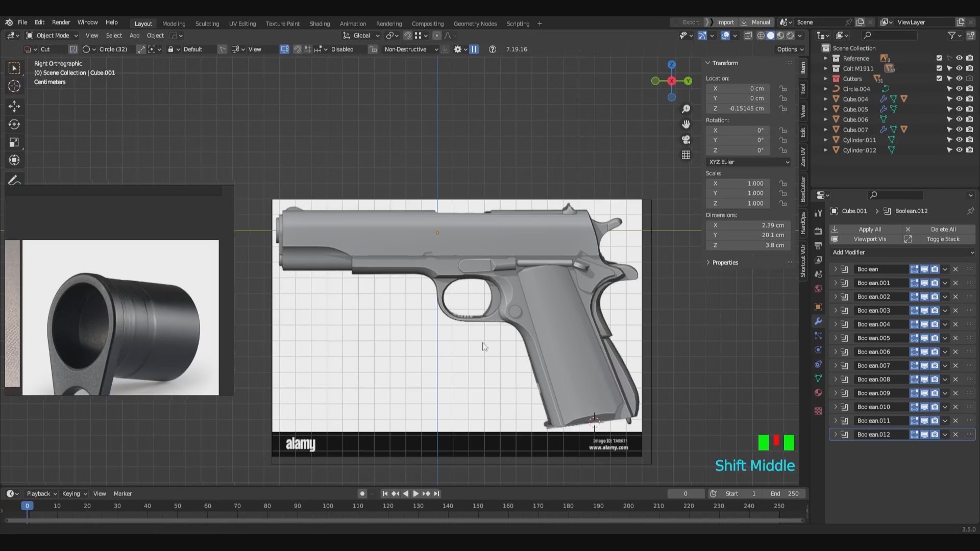
Task: Open the Material Properties tab
Action: pos(818,393)
